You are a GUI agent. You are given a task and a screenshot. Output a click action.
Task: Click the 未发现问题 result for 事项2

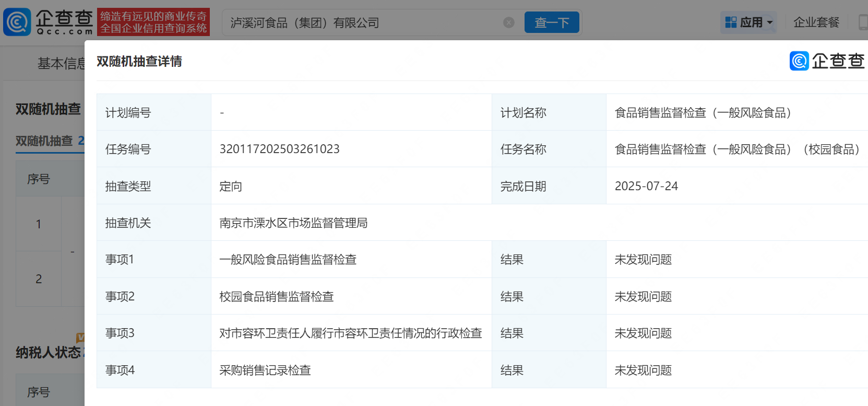coord(643,297)
